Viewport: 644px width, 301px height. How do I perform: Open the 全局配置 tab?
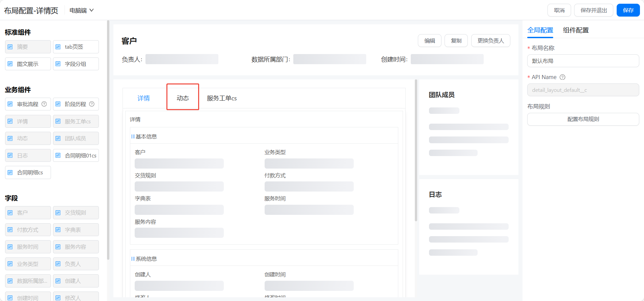click(x=540, y=30)
